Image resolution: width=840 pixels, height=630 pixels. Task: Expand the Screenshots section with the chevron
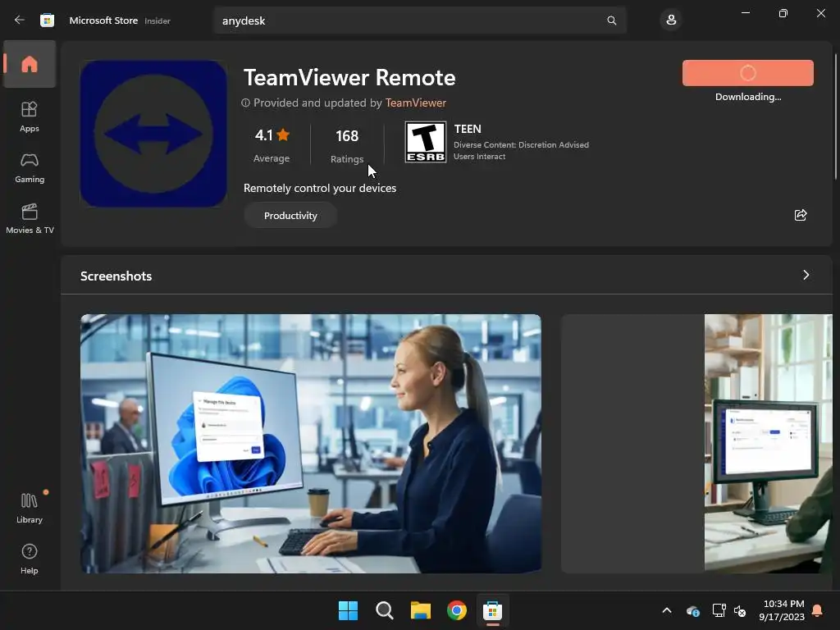coord(806,276)
